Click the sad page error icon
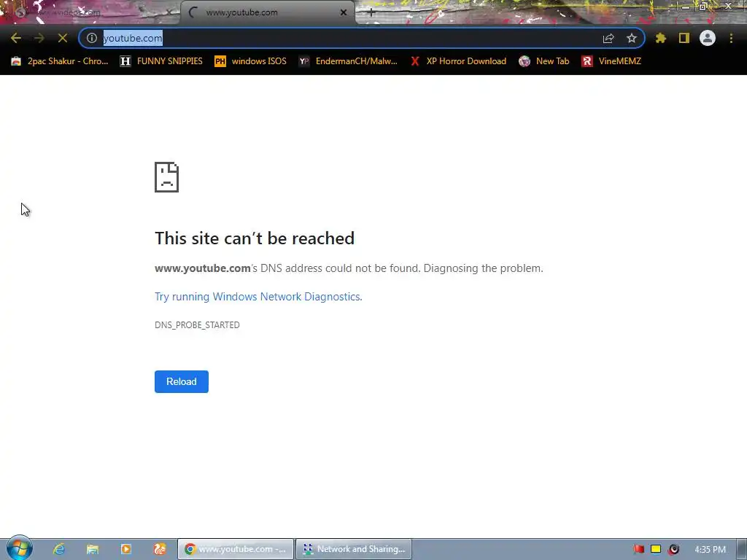747x560 pixels. click(x=167, y=177)
